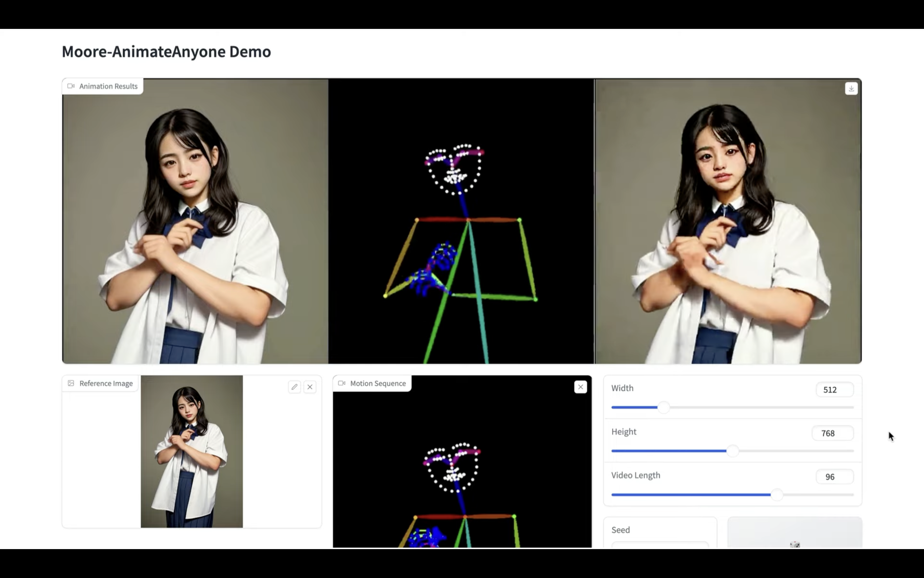Click the Seed label
Screen dimensions: 924x578
coord(620,530)
